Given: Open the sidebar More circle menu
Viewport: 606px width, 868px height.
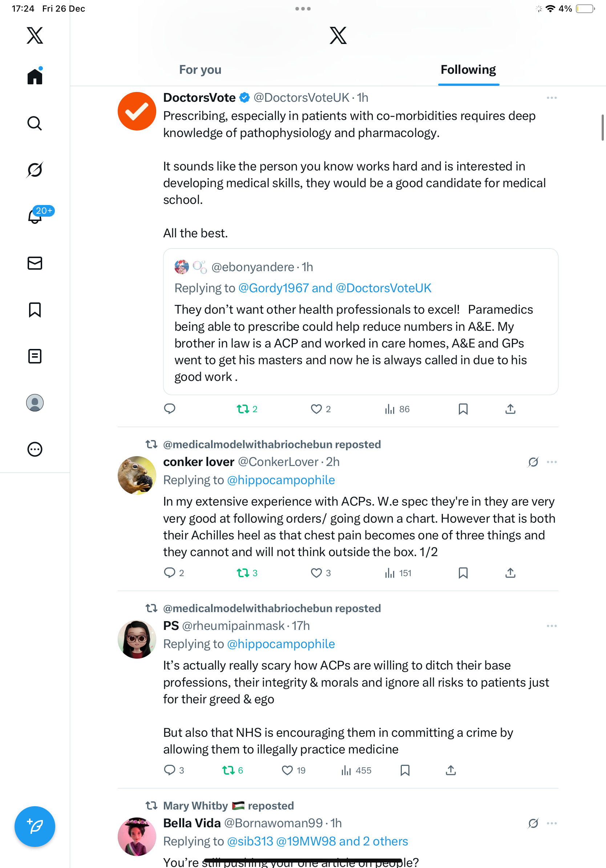Looking at the screenshot, I should (35, 449).
